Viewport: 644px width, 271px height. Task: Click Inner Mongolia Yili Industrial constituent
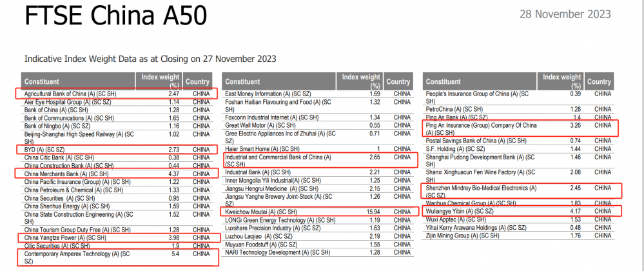(x=273, y=181)
